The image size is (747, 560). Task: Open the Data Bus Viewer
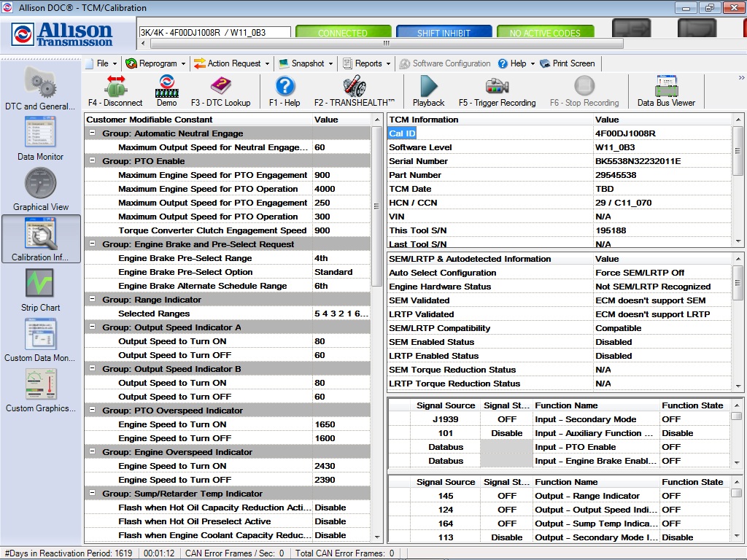[666, 91]
